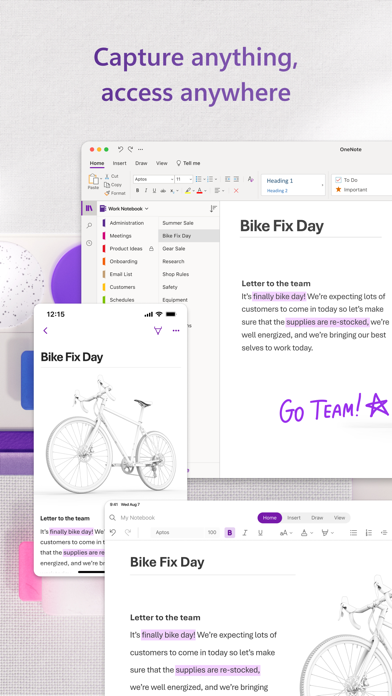392x696 pixels.
Task: Switch to the View tab in the Mac ribbon
Action: [162, 163]
